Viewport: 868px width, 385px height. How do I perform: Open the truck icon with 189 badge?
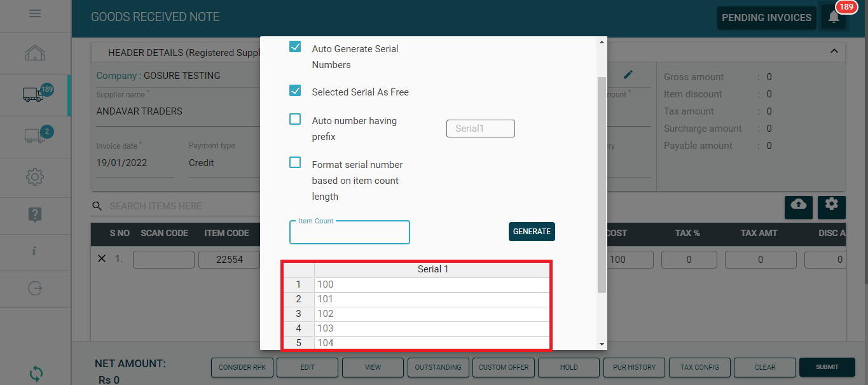pos(35,94)
